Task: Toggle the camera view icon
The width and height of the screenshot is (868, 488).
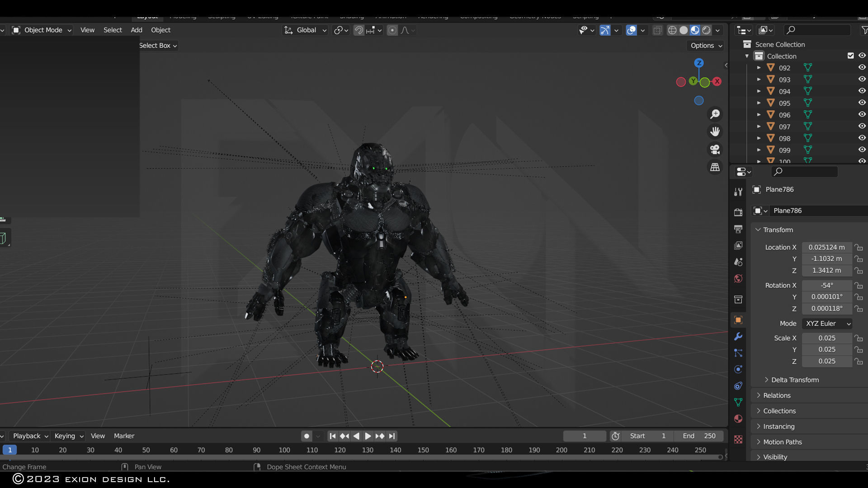Action: [x=715, y=150]
